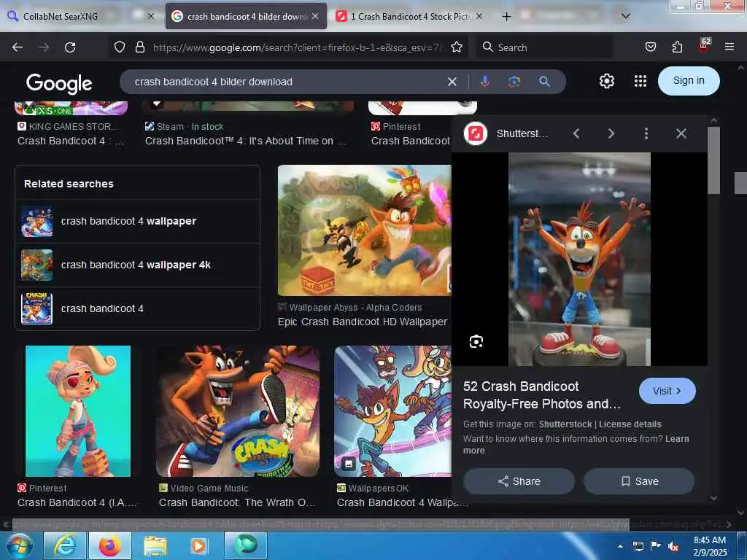
Task: Click the Share button
Action: point(519,481)
